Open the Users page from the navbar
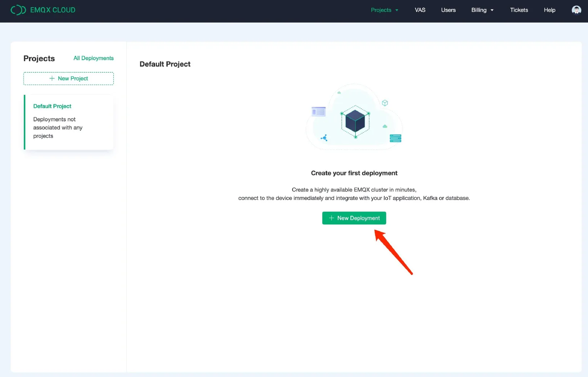 pyautogui.click(x=448, y=10)
